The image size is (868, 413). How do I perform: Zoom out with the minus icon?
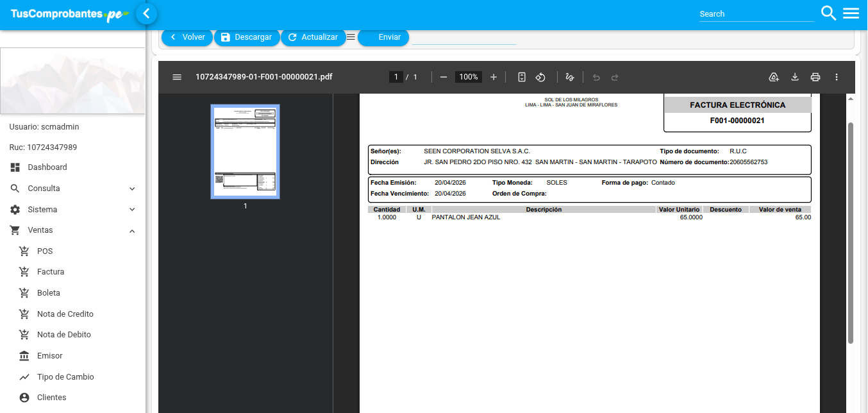click(444, 77)
